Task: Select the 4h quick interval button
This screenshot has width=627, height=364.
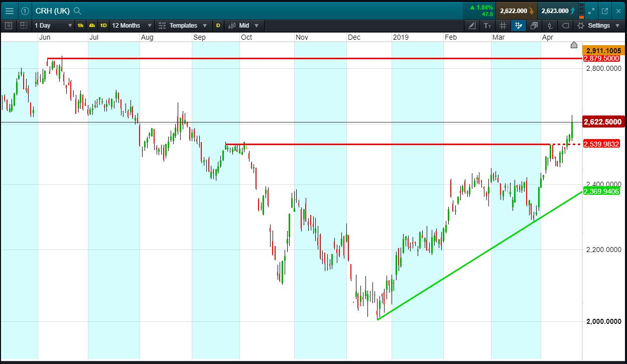Action: pyautogui.click(x=92, y=25)
